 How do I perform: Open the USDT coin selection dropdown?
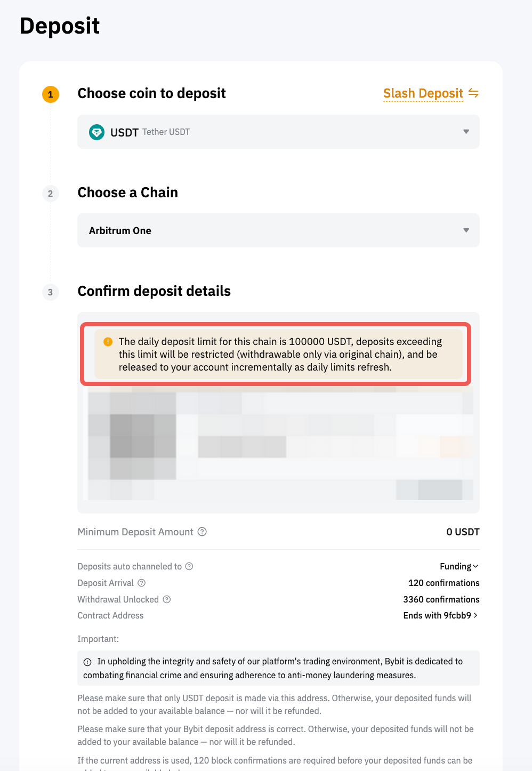tap(277, 132)
